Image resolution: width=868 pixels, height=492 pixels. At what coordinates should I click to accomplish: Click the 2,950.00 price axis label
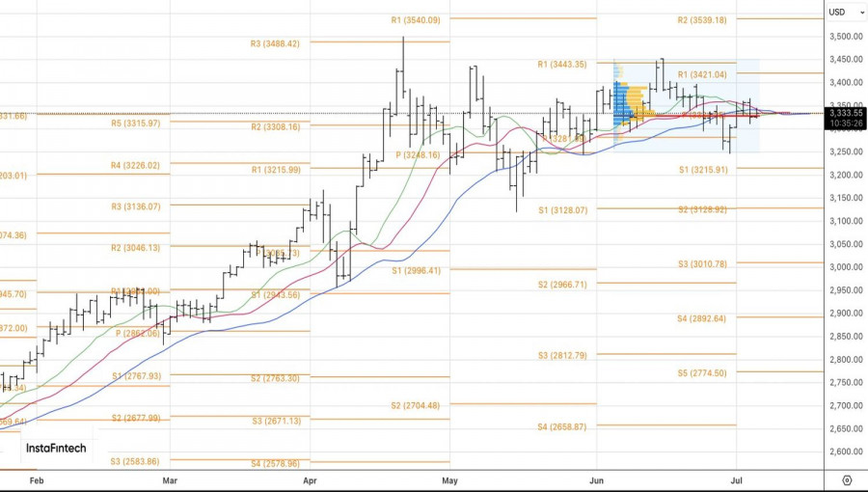846,290
